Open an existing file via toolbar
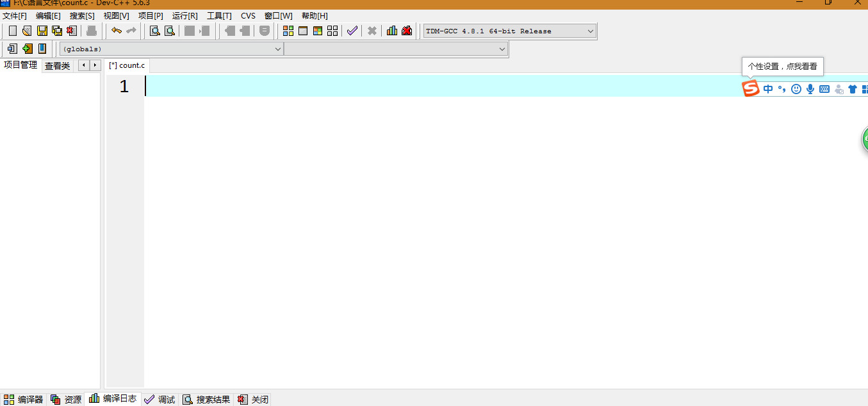 coord(26,31)
